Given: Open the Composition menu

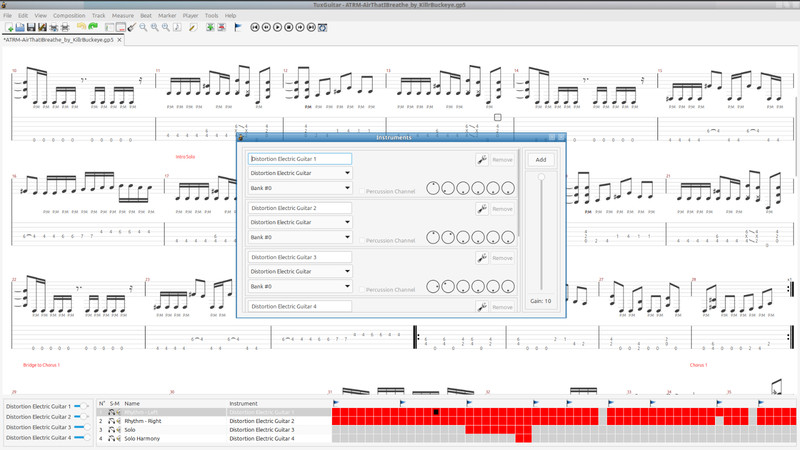Looking at the screenshot, I should click(69, 16).
